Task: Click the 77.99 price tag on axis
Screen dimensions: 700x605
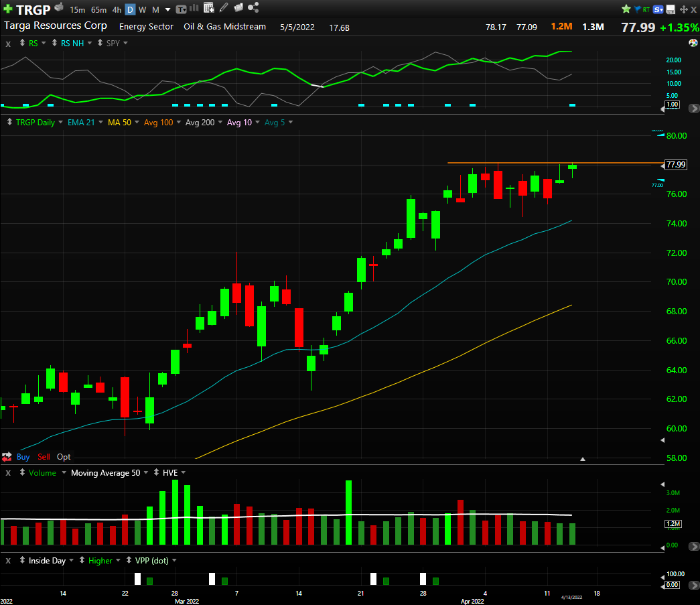Action: point(675,165)
